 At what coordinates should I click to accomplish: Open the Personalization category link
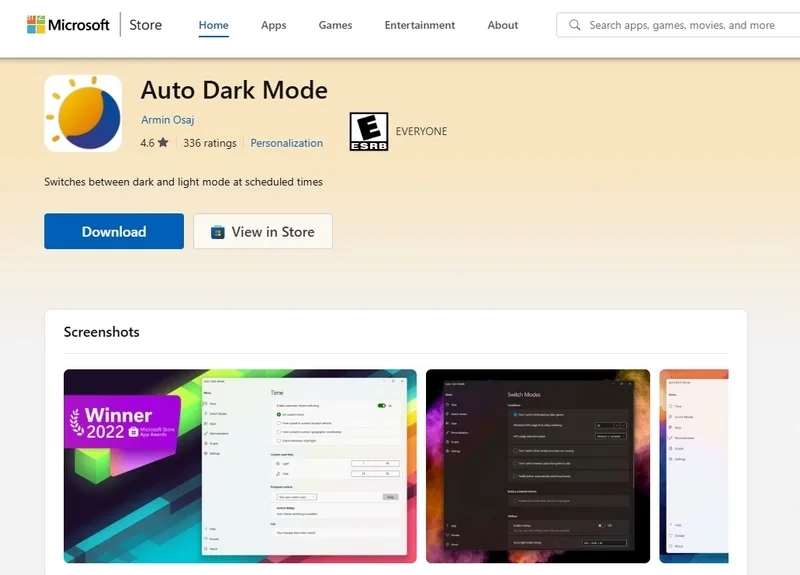click(x=286, y=143)
